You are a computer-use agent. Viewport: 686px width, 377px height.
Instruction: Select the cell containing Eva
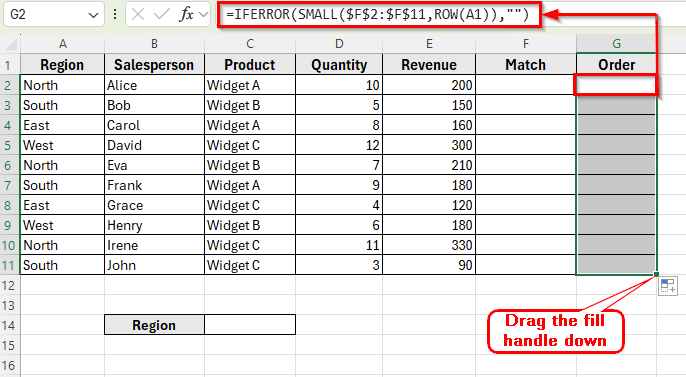tap(154, 165)
